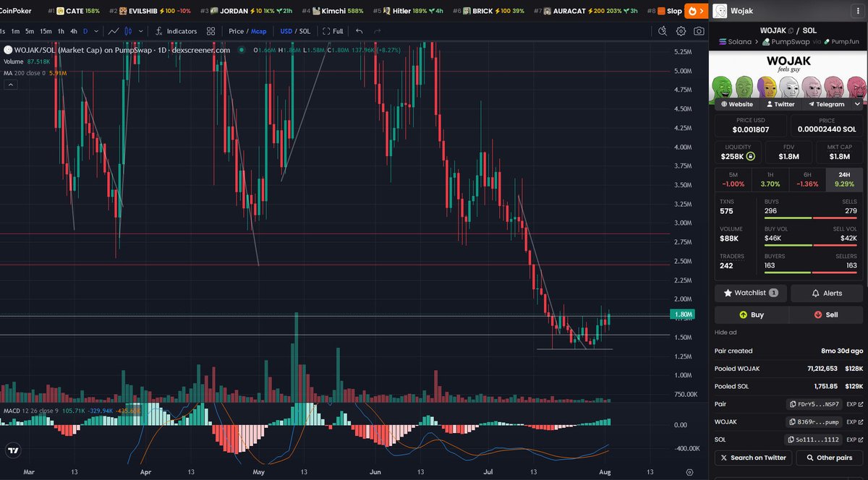Open the WOJAK Twitter link
868x480 pixels.
click(x=780, y=104)
